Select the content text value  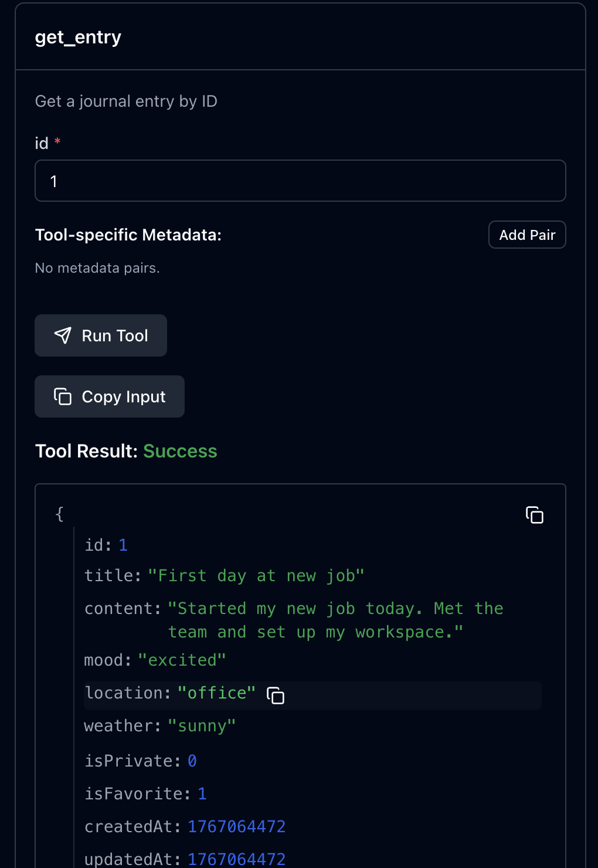(335, 620)
